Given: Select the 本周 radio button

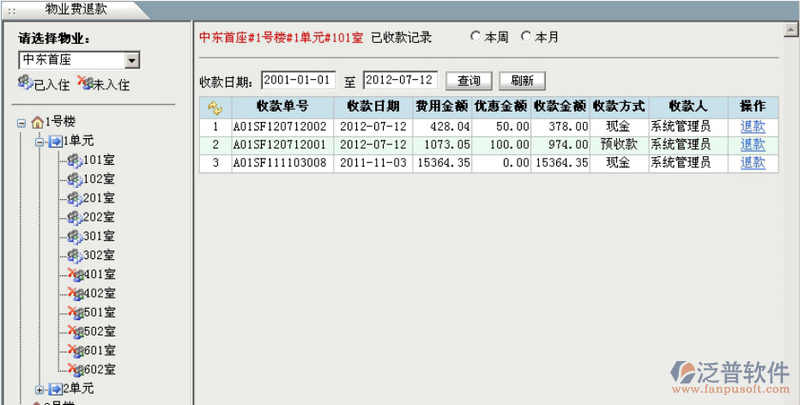Looking at the screenshot, I should pyautogui.click(x=476, y=36).
